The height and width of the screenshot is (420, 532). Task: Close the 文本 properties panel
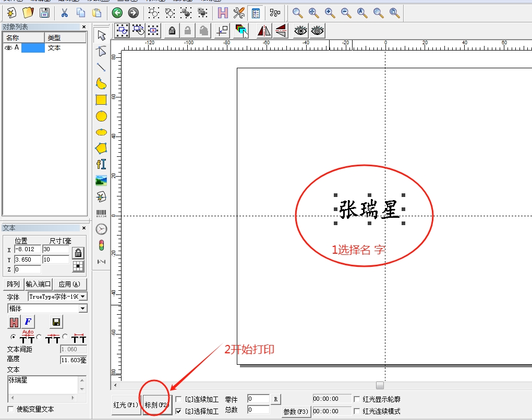(x=84, y=228)
